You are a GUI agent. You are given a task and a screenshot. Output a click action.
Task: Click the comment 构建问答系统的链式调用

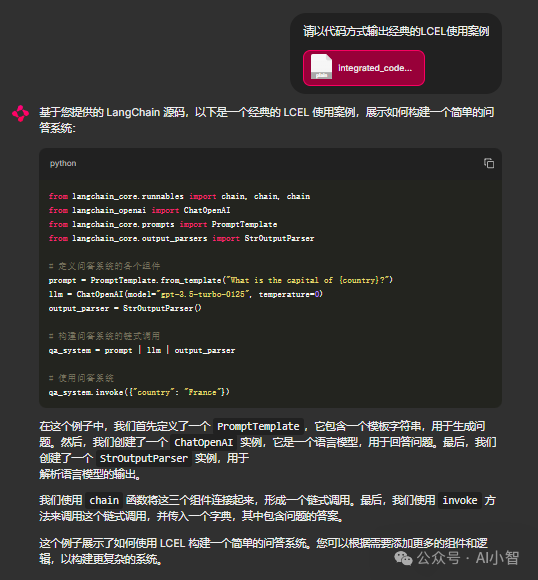point(104,336)
